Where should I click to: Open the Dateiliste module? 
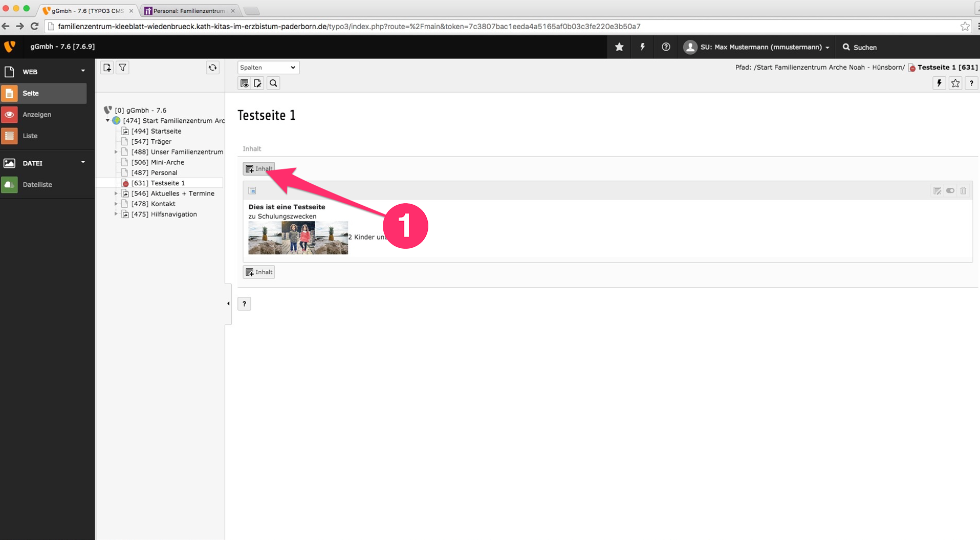point(37,185)
